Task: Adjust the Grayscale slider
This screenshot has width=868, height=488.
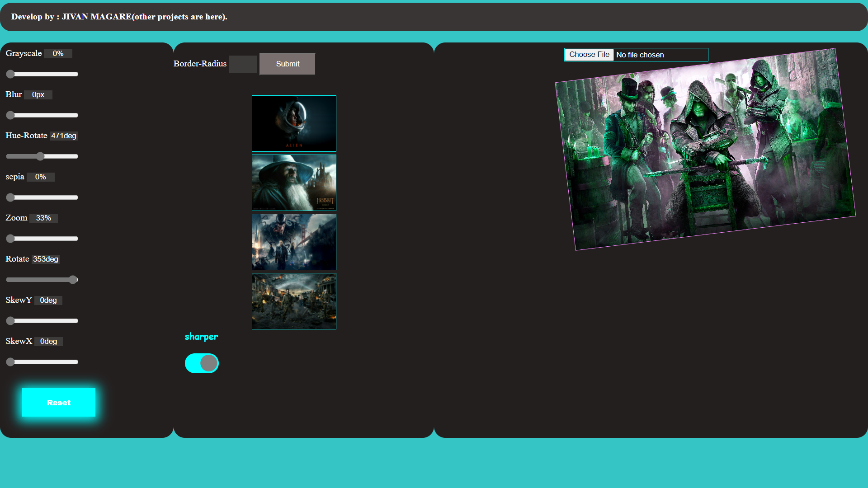Action: coord(42,74)
